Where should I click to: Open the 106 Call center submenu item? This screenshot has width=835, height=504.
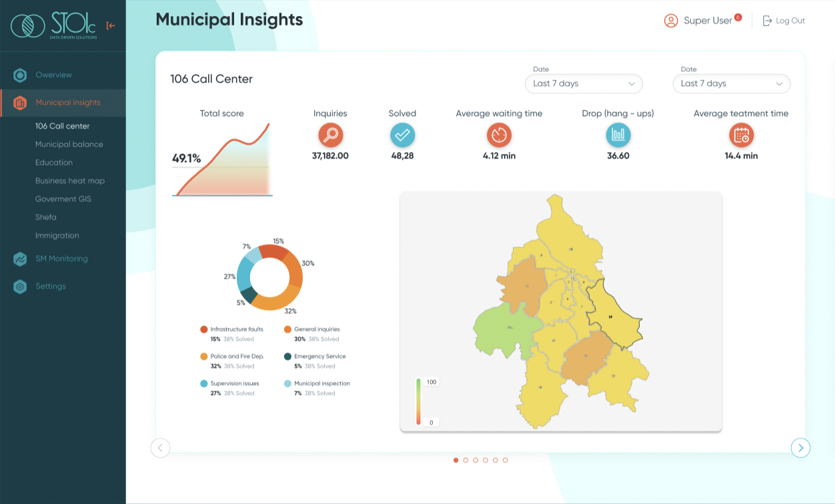click(x=63, y=126)
